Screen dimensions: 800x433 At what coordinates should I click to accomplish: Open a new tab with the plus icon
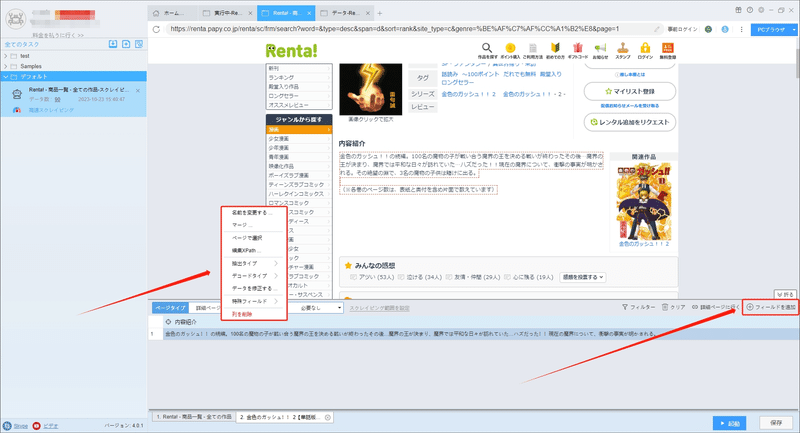pos(380,13)
